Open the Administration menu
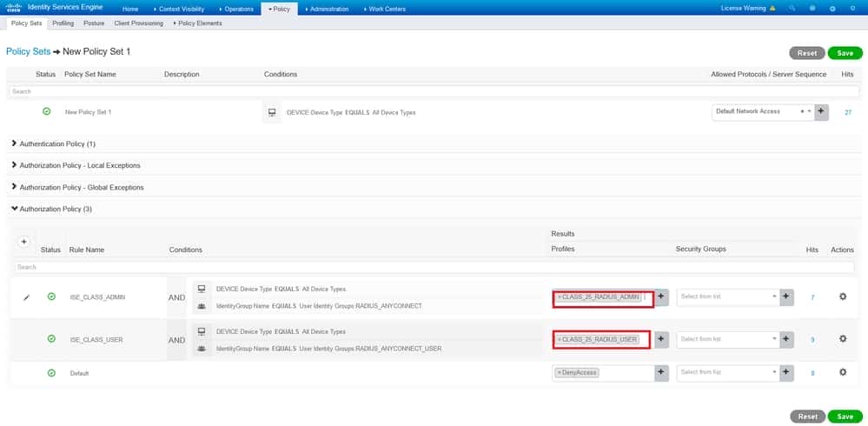This screenshot has height=426, width=868. tap(328, 9)
